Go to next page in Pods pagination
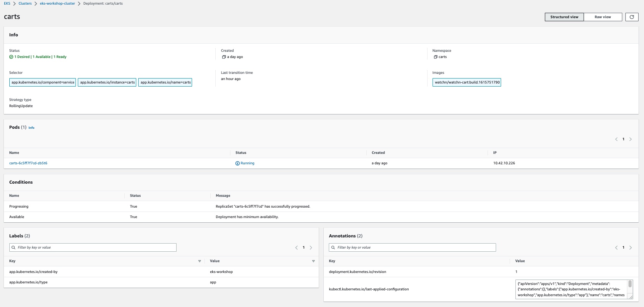The image size is (644, 307). (630, 139)
